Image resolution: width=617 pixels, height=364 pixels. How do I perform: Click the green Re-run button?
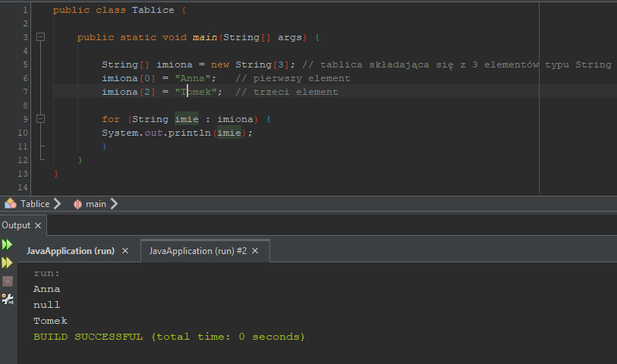click(x=7, y=244)
